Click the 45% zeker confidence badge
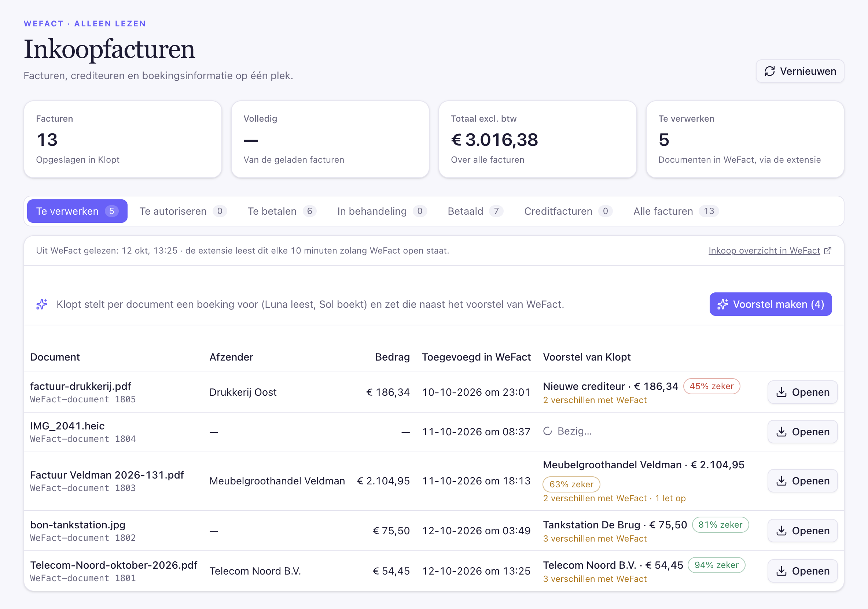The image size is (868, 609). point(711,386)
